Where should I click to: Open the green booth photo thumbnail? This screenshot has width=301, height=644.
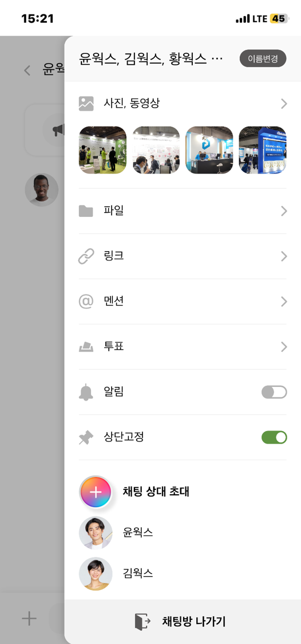click(102, 151)
